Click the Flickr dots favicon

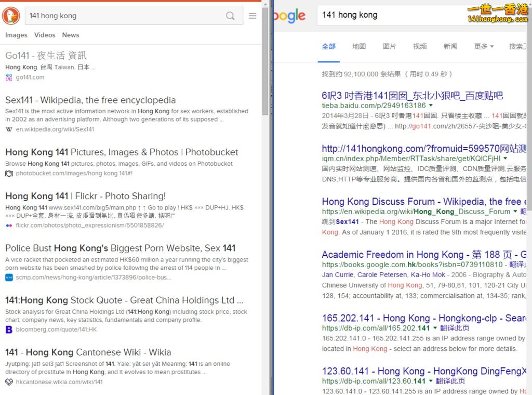coord(9,225)
